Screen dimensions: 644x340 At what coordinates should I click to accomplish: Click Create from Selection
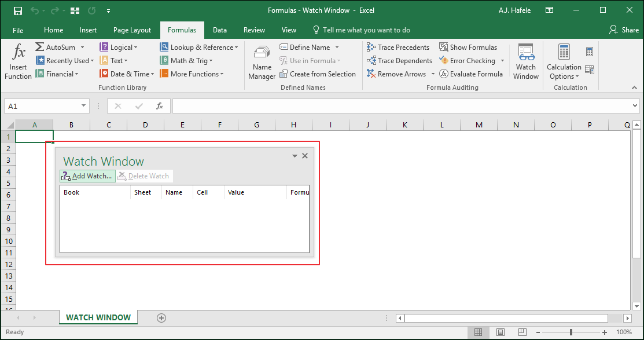[318, 74]
